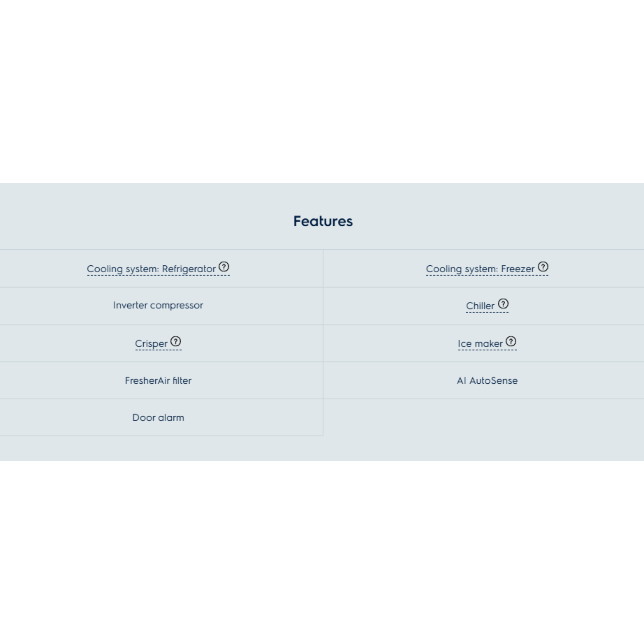This screenshot has height=644, width=644.
Task: Open the Crisper question mark tooltip
Action: pyautogui.click(x=176, y=342)
